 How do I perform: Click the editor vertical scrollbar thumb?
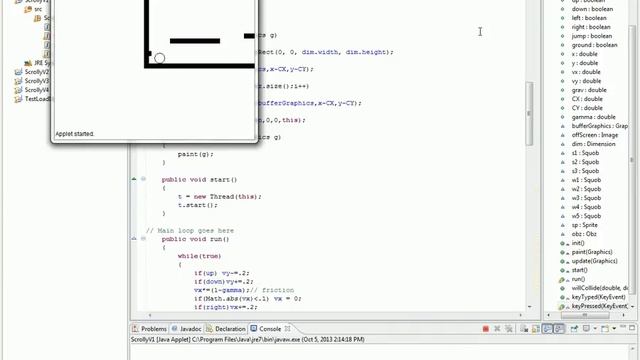pyautogui.click(x=529, y=113)
